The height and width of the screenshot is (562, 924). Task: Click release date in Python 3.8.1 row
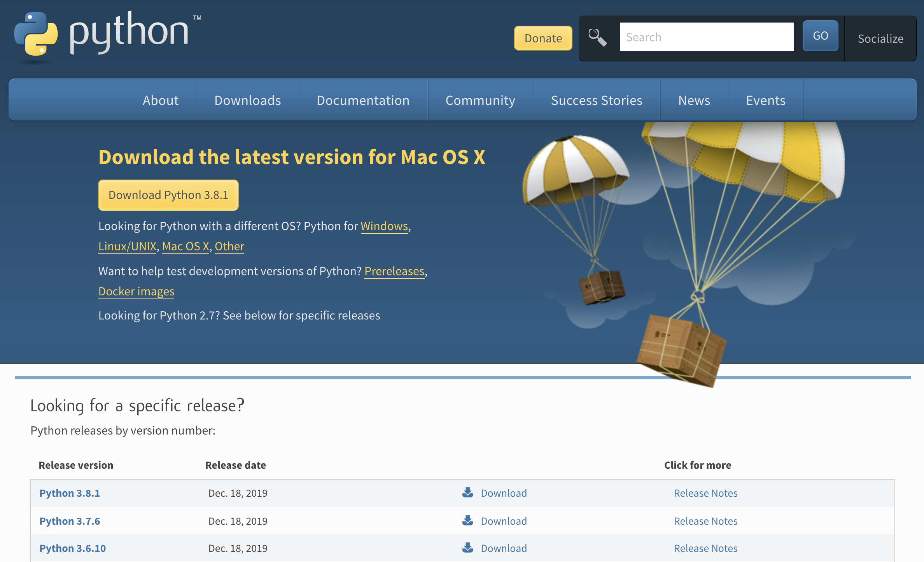point(238,493)
